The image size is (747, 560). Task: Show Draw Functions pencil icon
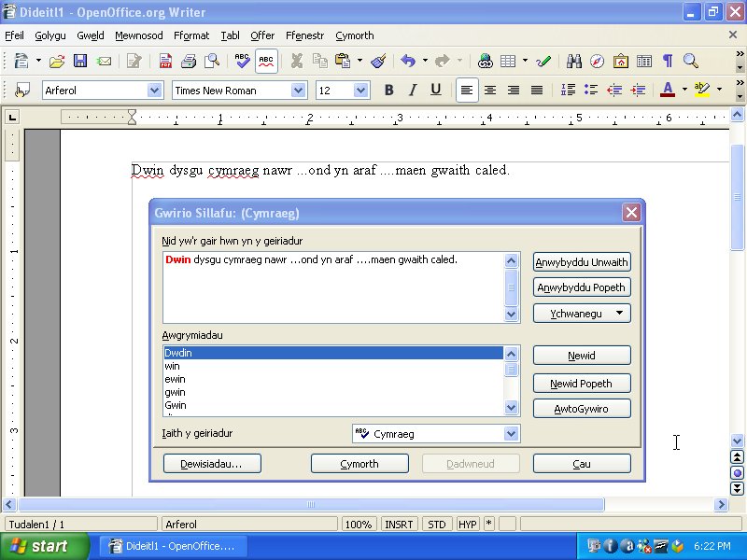point(543,61)
